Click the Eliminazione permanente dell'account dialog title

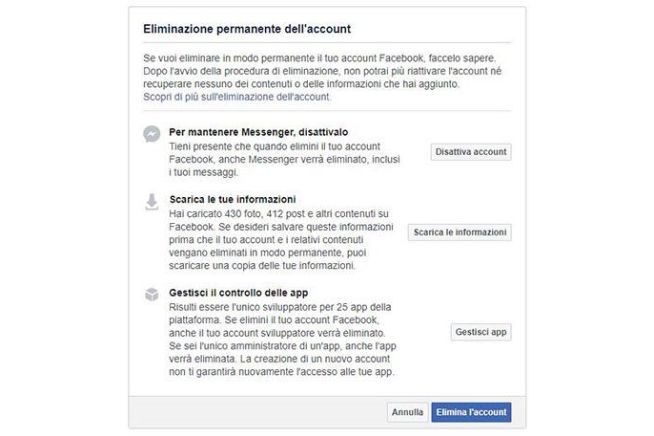click(x=247, y=29)
